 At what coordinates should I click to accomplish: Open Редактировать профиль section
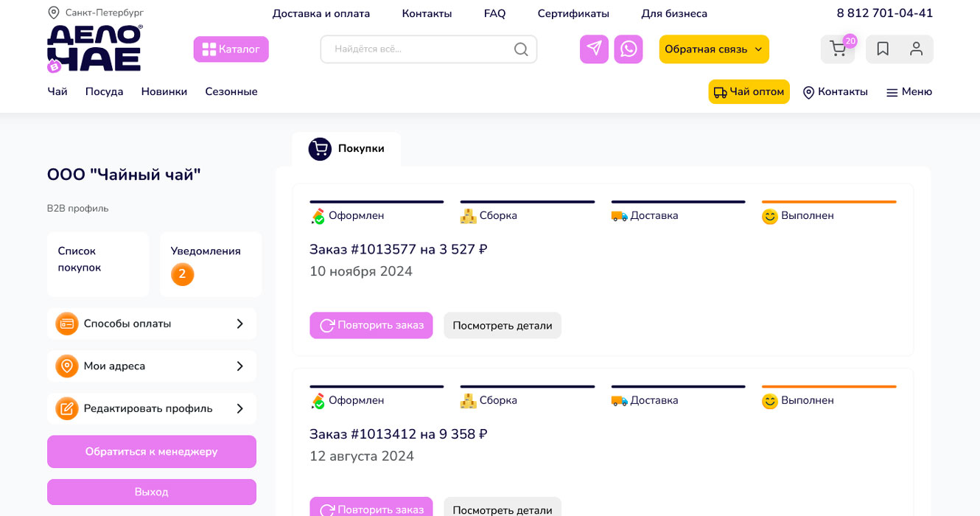point(152,408)
